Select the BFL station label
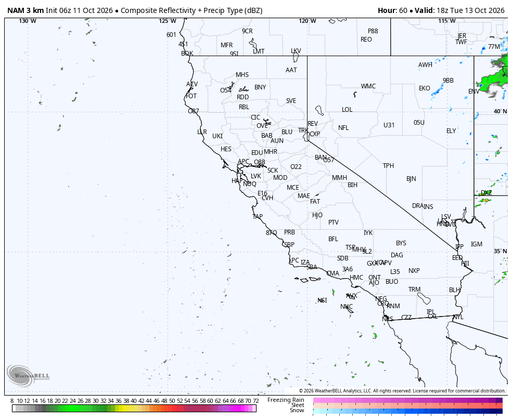Viewport: 512px width, 420px height. [333, 239]
